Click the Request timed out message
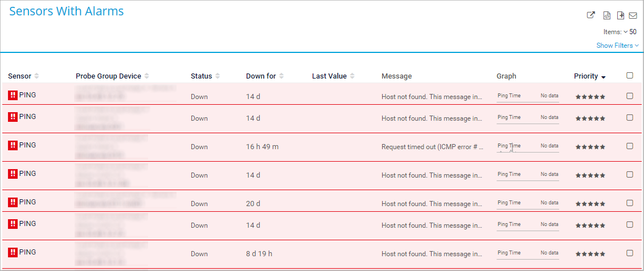 [x=432, y=147]
